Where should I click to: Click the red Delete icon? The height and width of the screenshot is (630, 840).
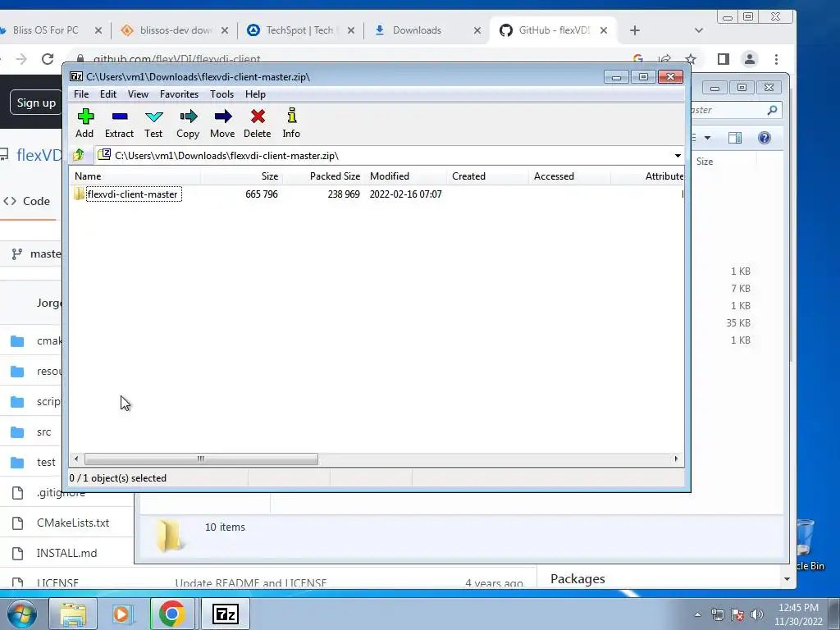257,124
